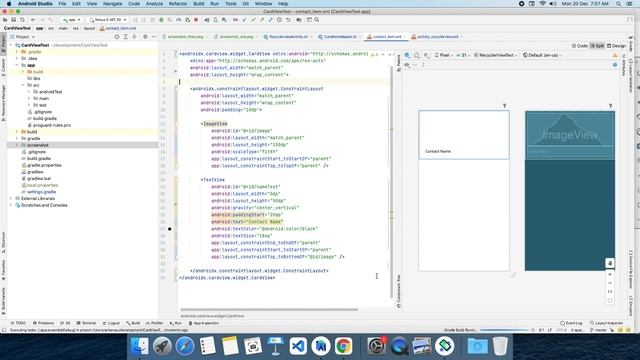
Task: Open the Navigate menu
Action: (113, 4)
